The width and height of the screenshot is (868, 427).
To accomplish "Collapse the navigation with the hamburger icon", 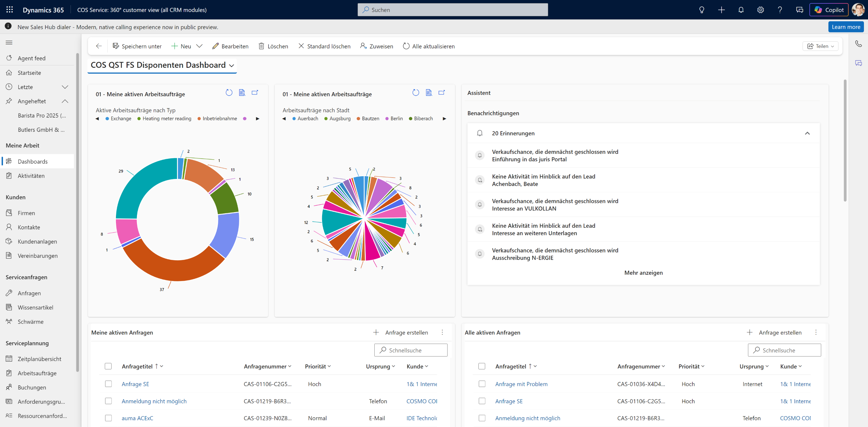I will pos(9,42).
